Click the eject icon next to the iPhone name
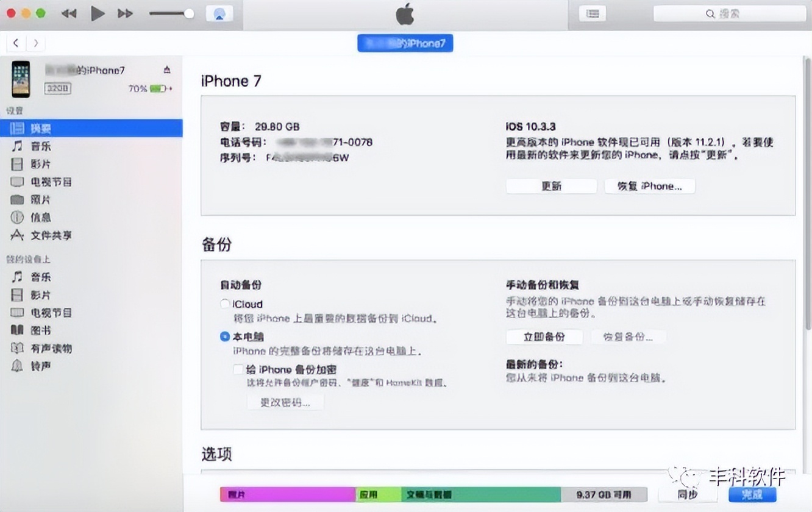Viewport: 812px width, 512px height. point(166,69)
